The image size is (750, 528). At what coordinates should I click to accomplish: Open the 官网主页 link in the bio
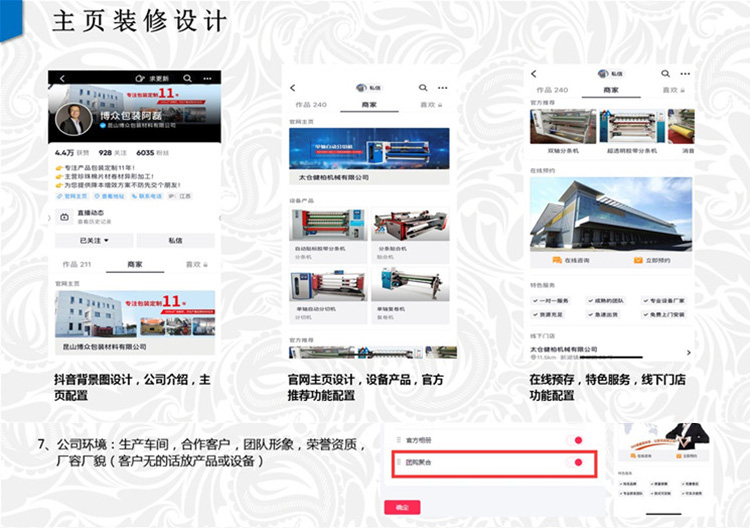pyautogui.click(x=73, y=196)
